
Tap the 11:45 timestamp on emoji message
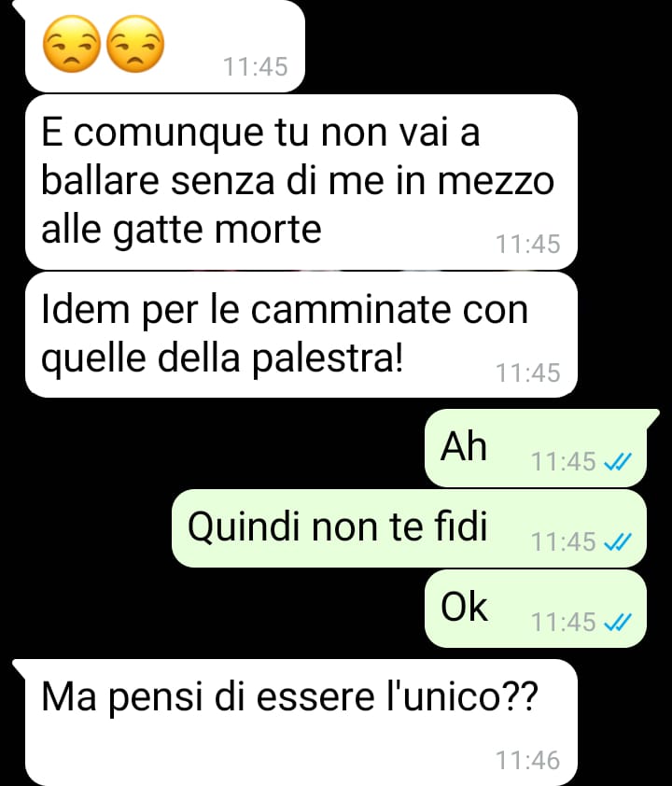(255, 66)
